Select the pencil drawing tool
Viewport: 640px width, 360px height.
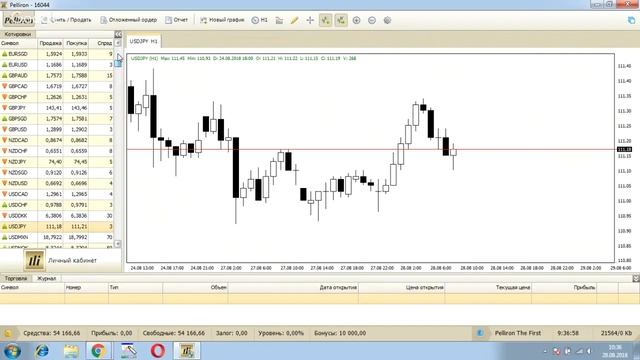click(x=294, y=20)
